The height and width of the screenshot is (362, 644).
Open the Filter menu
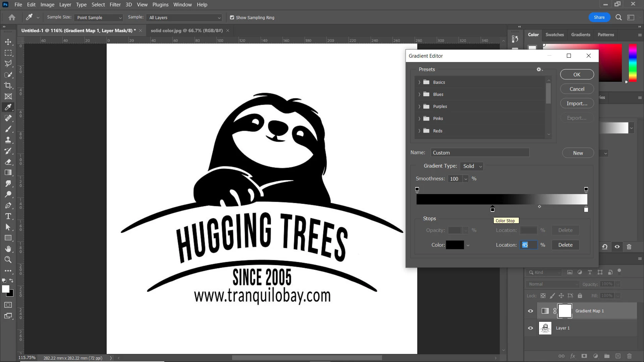115,5
